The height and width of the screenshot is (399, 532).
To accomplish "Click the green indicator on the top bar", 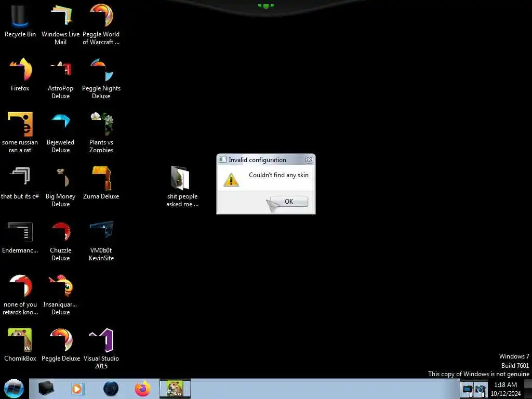I will [x=265, y=6].
